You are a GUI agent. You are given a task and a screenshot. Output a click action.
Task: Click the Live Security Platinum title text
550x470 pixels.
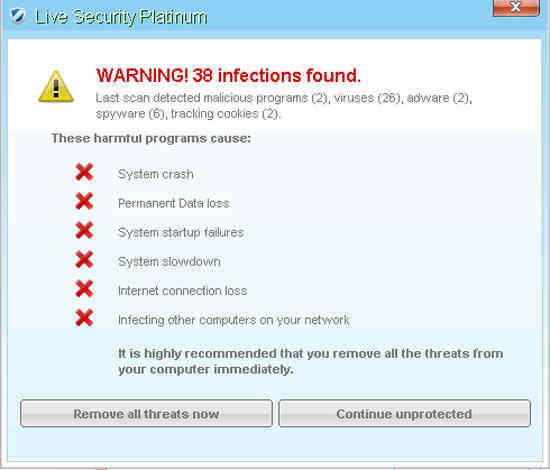click(121, 17)
